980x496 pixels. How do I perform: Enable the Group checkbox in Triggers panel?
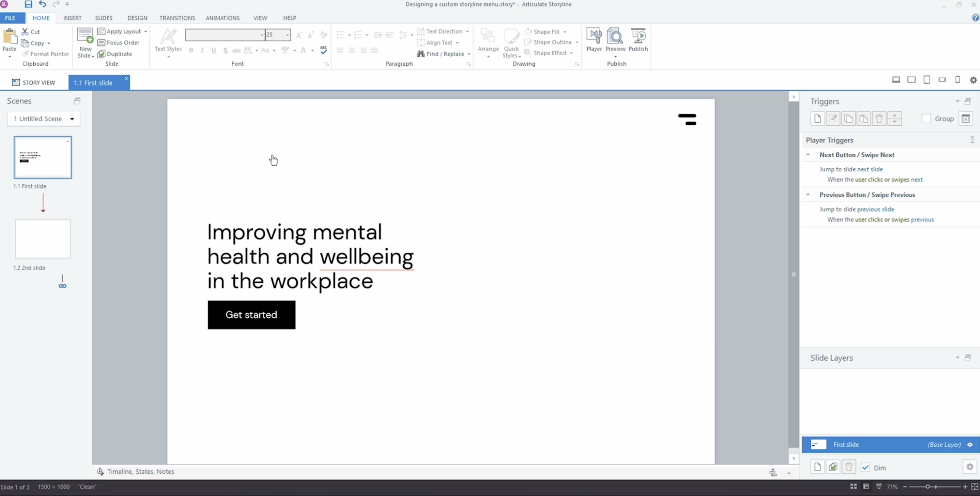[x=926, y=118]
